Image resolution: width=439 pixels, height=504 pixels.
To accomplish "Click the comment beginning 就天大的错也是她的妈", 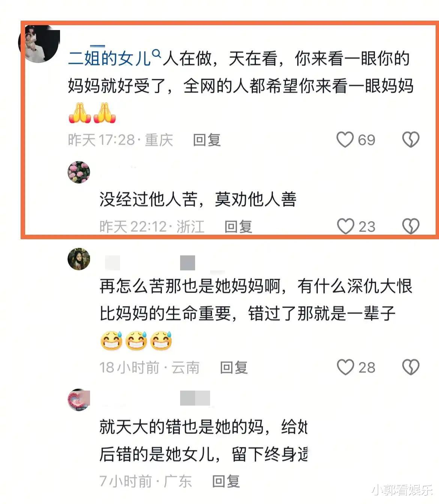I will click(203, 441).
